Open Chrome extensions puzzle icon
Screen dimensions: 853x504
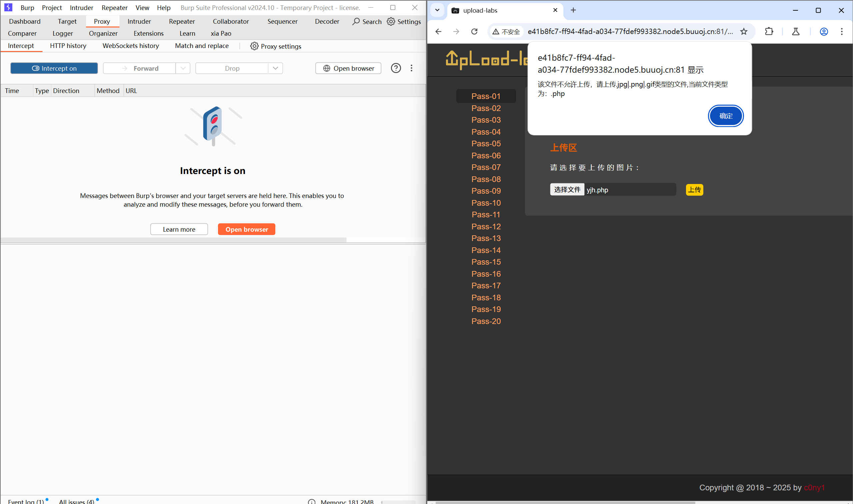tap(769, 32)
